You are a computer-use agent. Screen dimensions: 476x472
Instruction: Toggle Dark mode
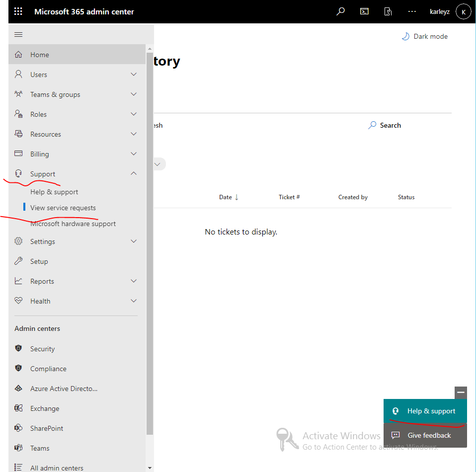click(x=425, y=36)
